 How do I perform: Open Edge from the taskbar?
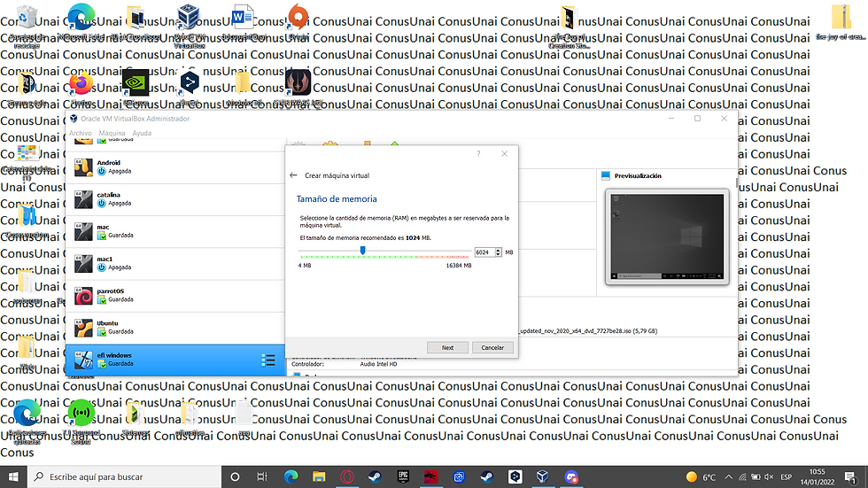tap(291, 477)
